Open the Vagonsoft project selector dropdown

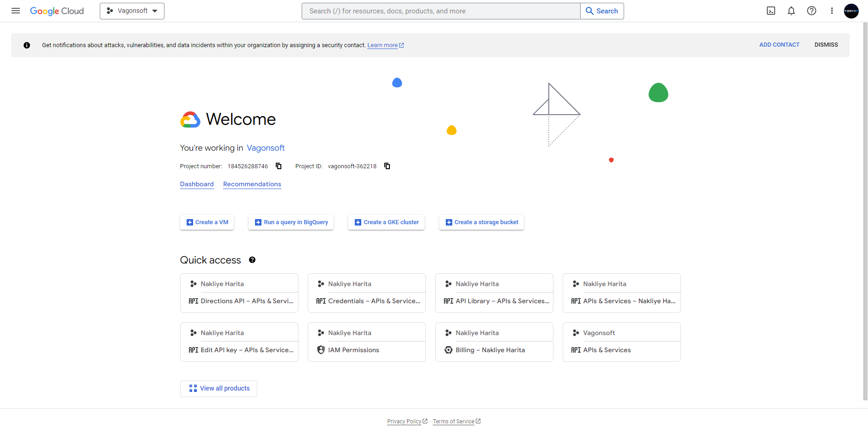tap(132, 11)
